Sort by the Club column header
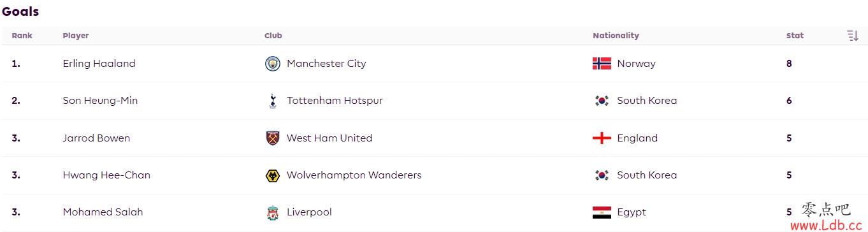 tap(273, 36)
